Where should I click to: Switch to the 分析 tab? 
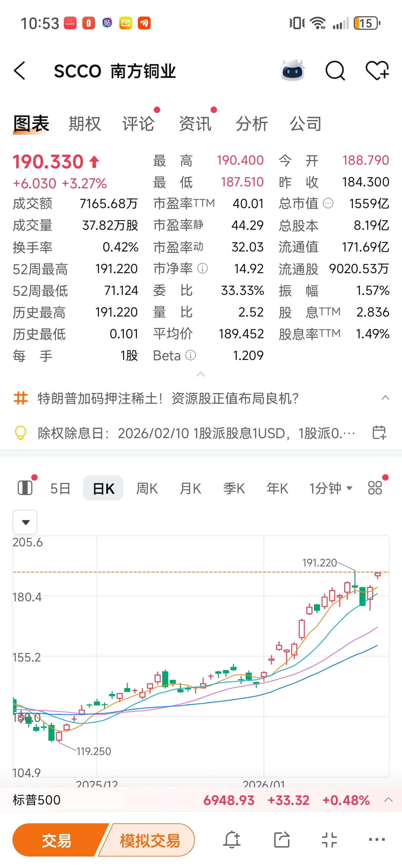(x=252, y=124)
